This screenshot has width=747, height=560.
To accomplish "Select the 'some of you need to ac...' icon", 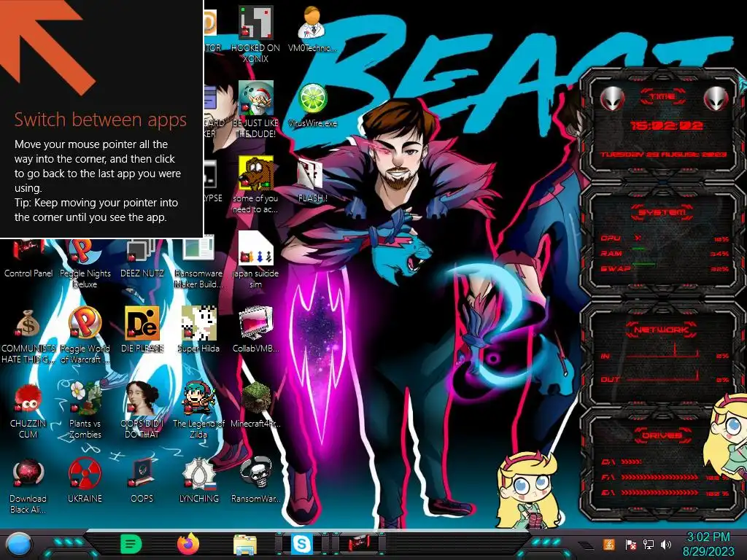I will 255,184.
